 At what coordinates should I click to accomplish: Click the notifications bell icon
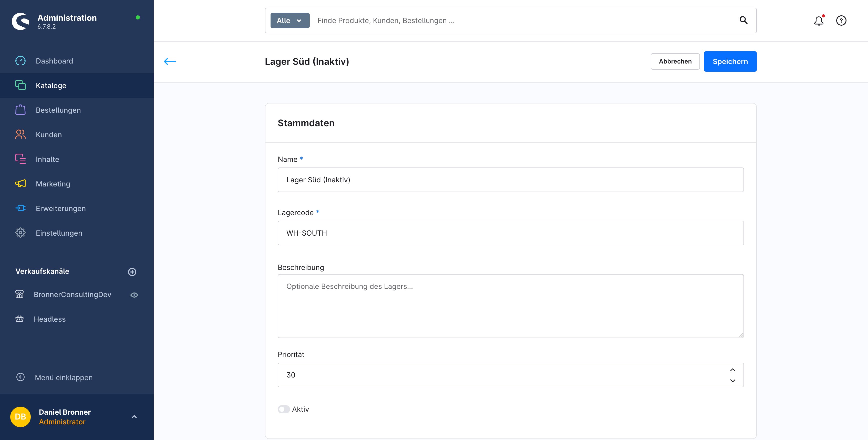[819, 21]
